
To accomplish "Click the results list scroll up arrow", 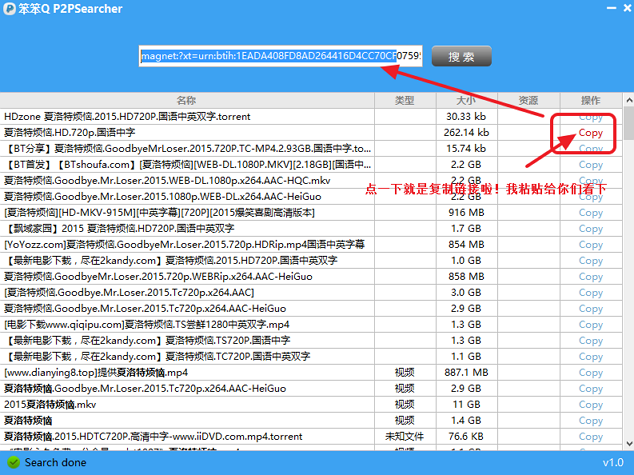I will (x=629, y=100).
